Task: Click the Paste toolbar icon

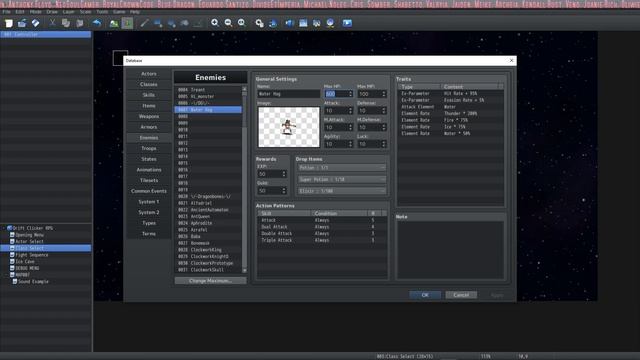Action: 80,23
